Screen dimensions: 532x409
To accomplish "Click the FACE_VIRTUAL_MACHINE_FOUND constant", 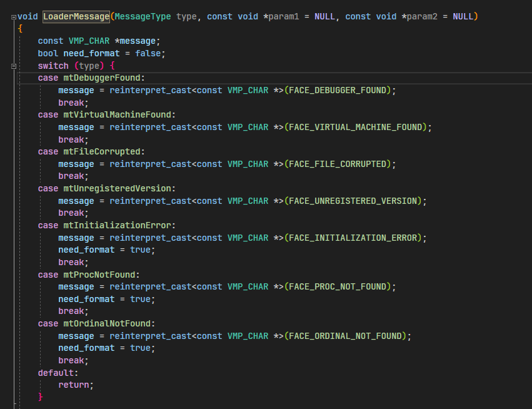I will (356, 127).
